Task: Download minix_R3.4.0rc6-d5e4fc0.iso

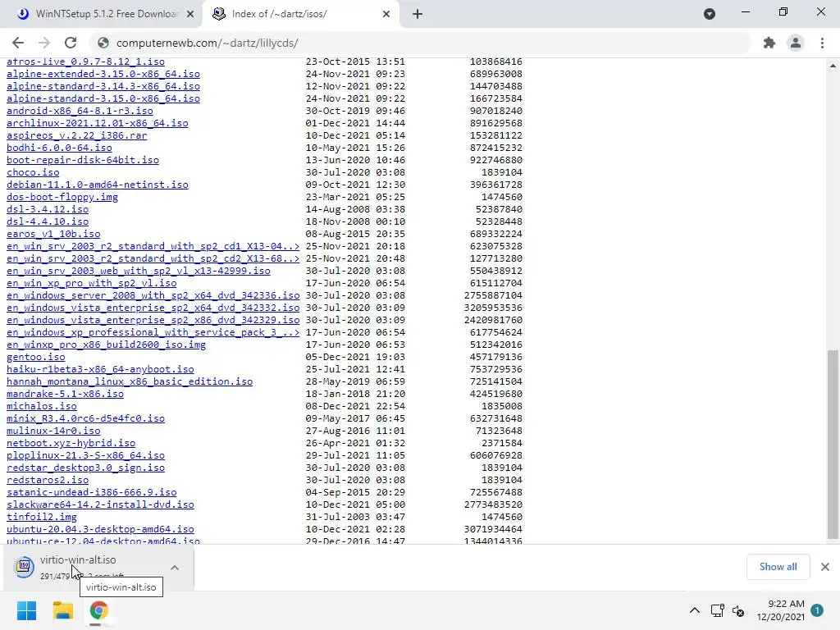Action: [85, 419]
